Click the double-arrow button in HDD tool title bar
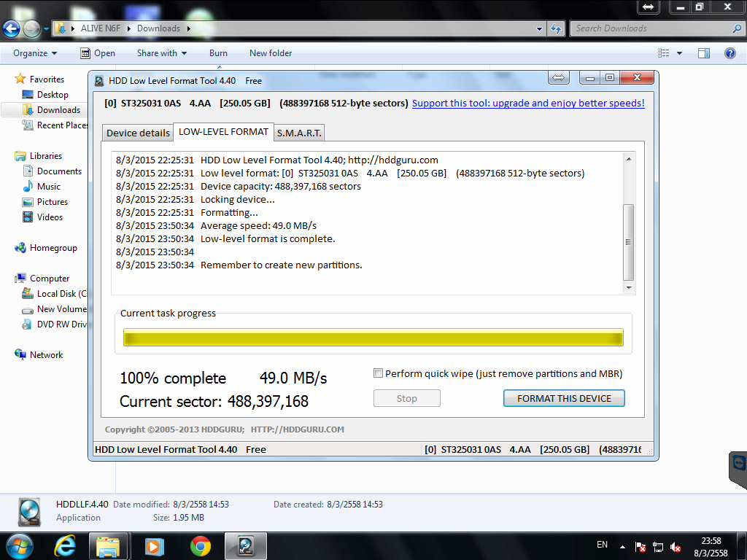747x560 pixels. pos(559,77)
